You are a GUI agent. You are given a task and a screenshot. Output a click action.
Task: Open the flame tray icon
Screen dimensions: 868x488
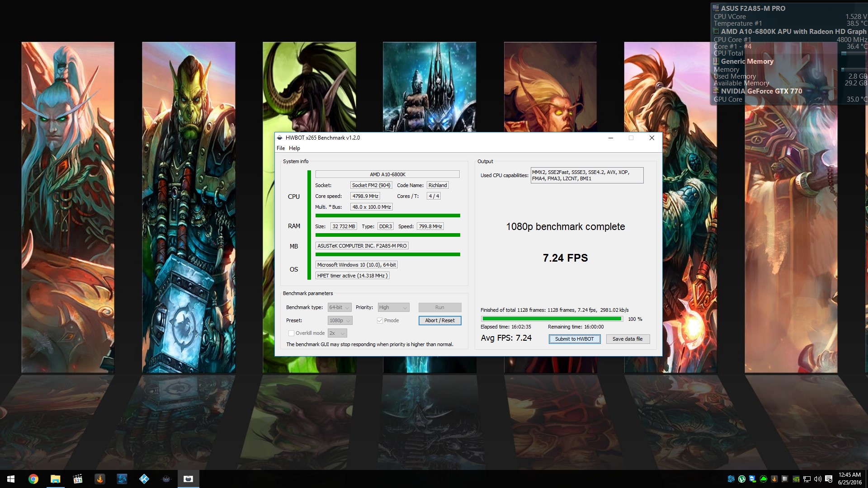(774, 479)
